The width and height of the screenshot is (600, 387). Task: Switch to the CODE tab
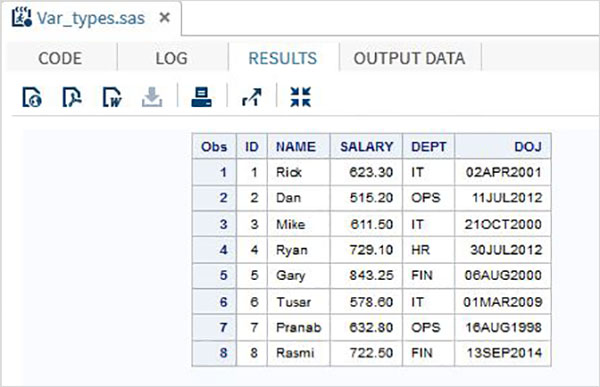click(x=60, y=58)
